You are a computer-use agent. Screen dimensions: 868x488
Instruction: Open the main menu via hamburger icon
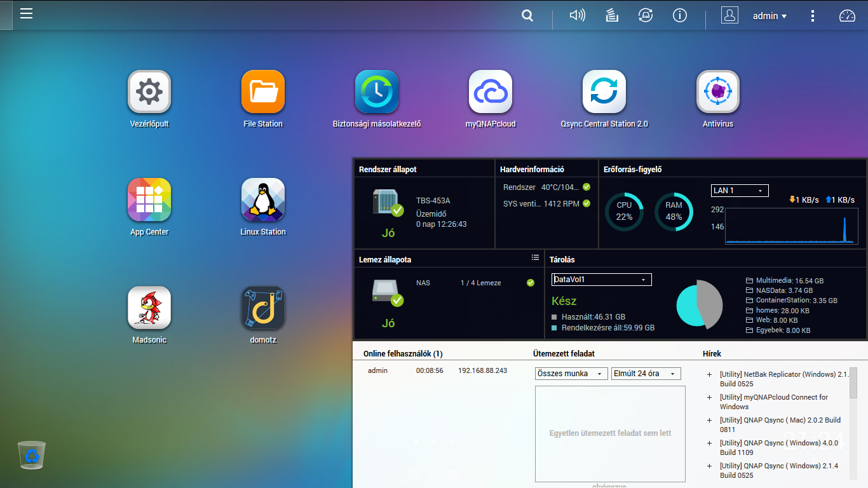pos(26,14)
